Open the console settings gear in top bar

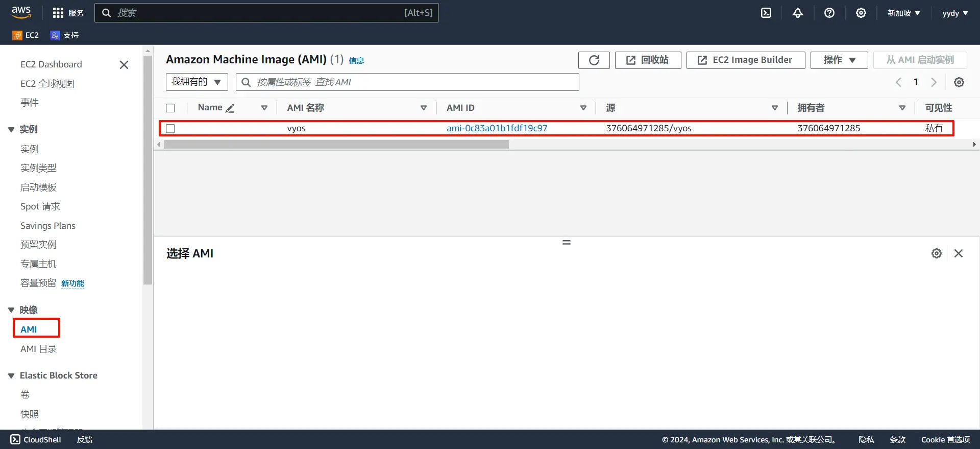click(861, 13)
